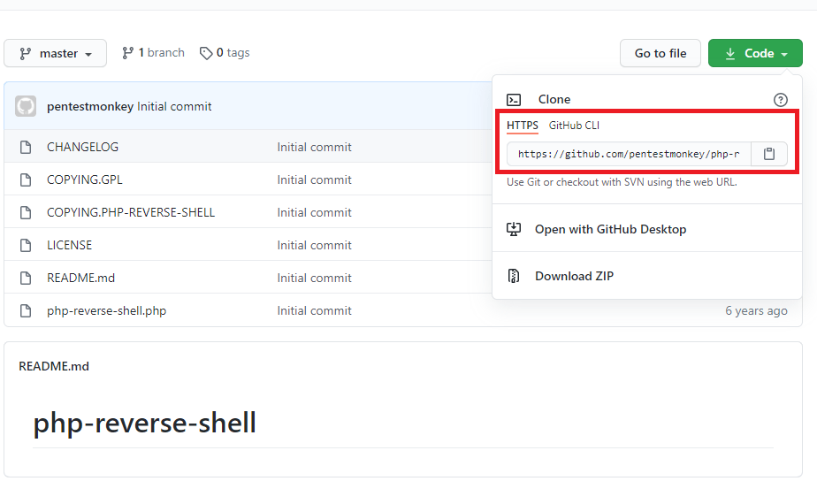Click the file icon beside CHANGELOG
817x504 pixels.
coord(26,147)
